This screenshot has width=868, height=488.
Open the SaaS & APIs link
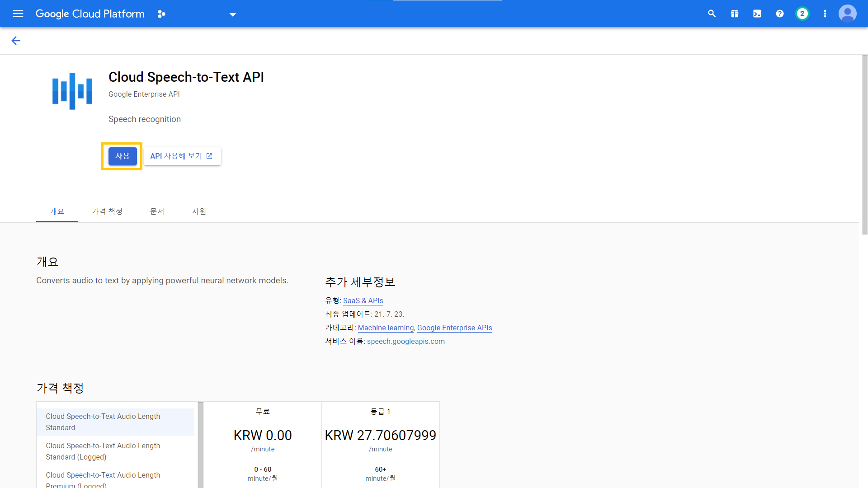tap(363, 300)
